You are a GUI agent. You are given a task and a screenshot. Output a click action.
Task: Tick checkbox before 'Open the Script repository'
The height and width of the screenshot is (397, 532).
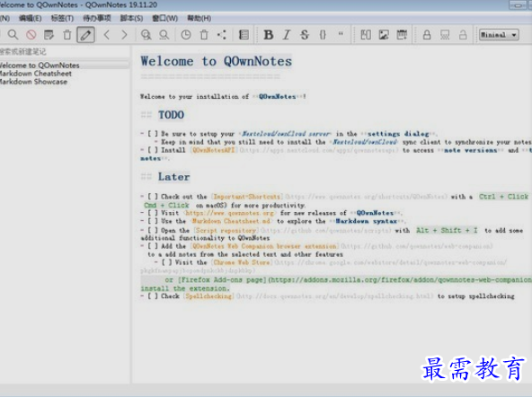tap(153, 230)
